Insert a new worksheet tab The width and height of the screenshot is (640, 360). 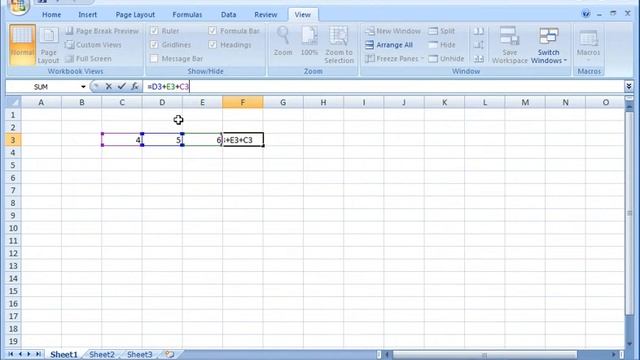(x=170, y=354)
